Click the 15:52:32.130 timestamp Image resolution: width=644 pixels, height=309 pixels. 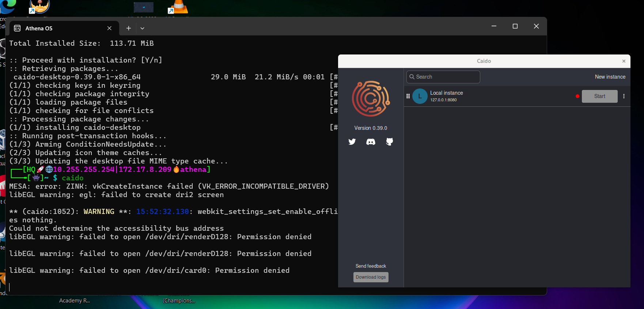click(x=163, y=212)
